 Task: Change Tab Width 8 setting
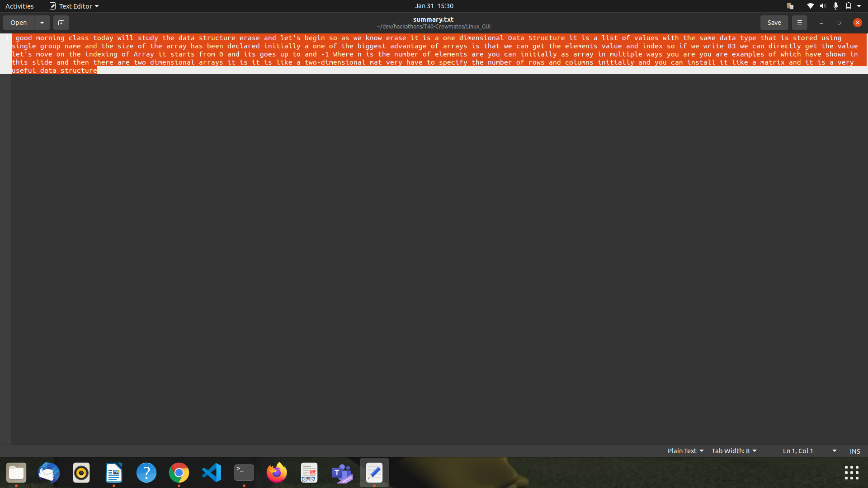(x=734, y=451)
